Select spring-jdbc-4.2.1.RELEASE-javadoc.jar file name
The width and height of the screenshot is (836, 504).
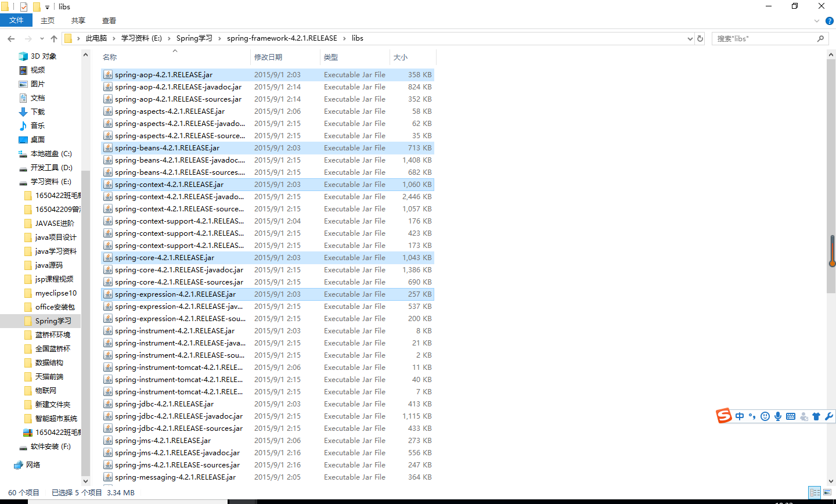(179, 416)
